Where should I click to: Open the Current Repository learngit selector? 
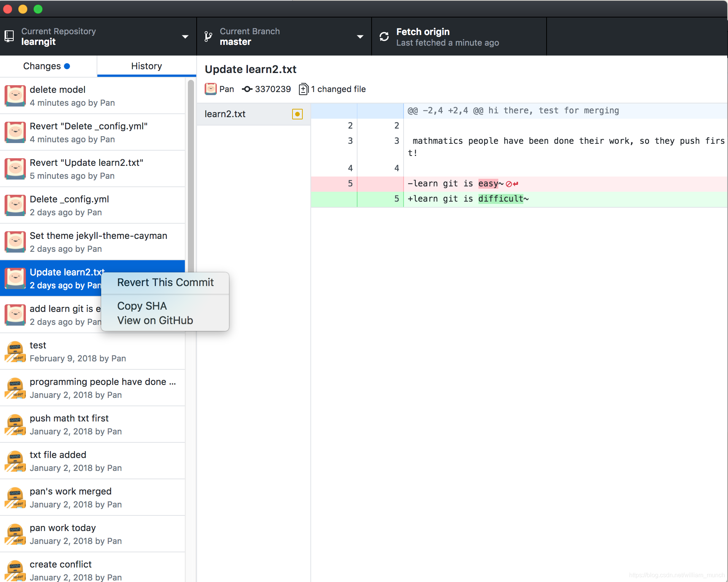[98, 37]
